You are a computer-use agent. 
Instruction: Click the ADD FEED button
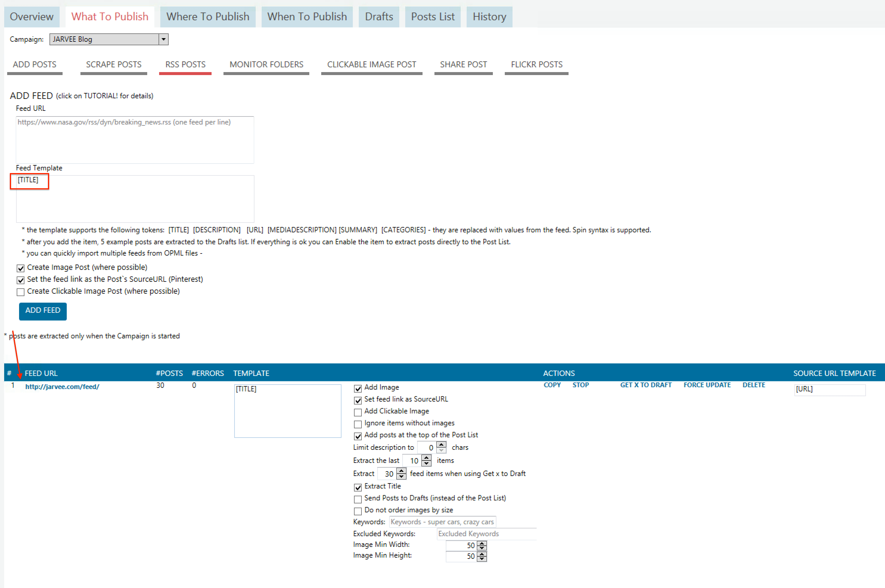coord(43,311)
